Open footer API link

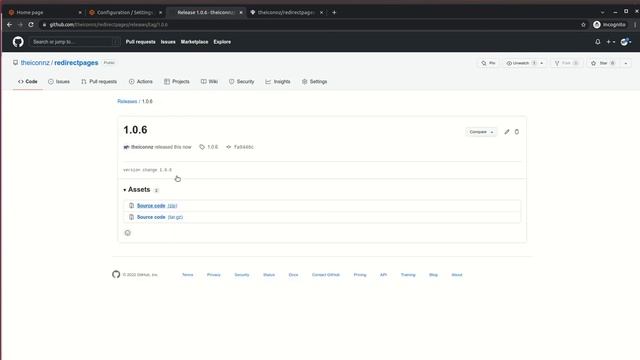pyautogui.click(x=383, y=275)
